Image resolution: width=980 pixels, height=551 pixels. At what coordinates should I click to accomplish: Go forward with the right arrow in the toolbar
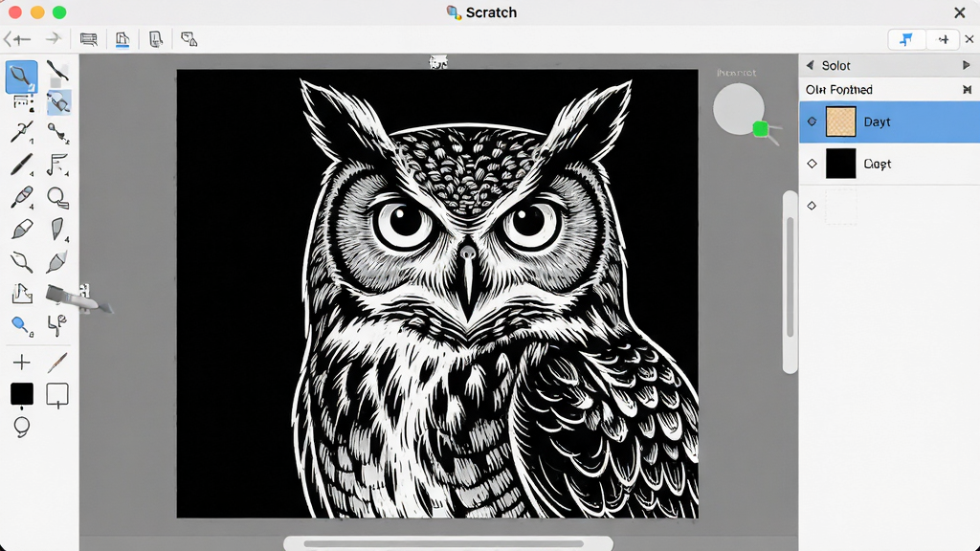(54, 39)
